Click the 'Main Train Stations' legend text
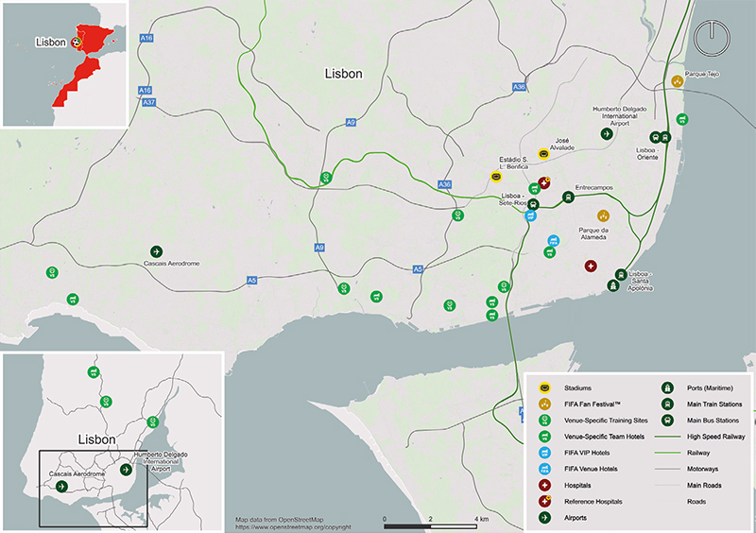Viewport: 756px width, 533px height. click(714, 404)
